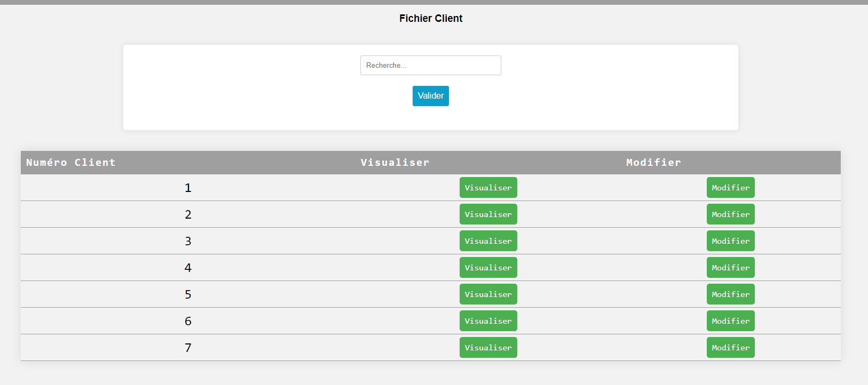Click the Visualiser column header
This screenshot has width=868, height=385.
pos(394,163)
